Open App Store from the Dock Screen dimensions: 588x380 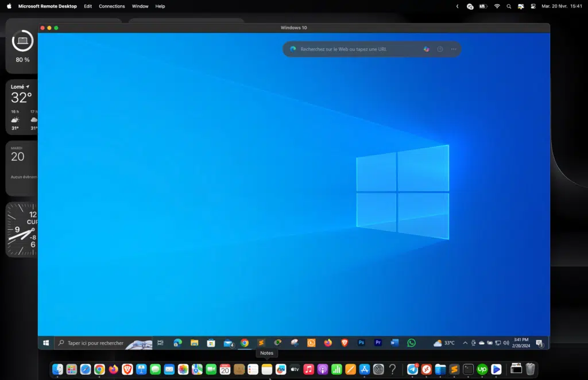pos(365,370)
